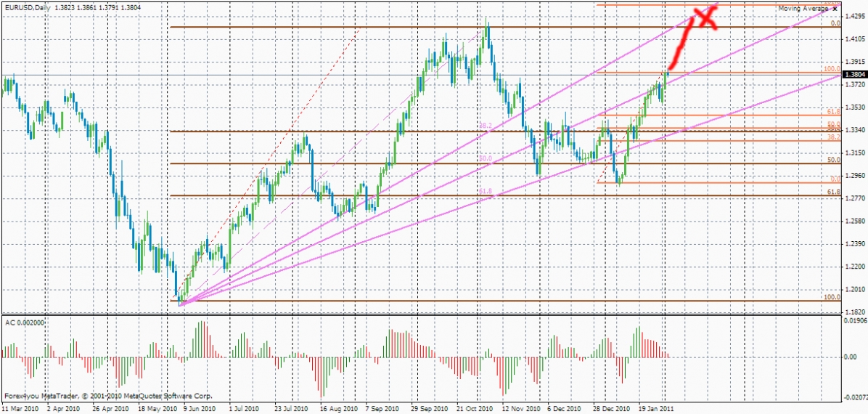The image size is (868, 414).
Task: Click the pink 61.8 fan level label
Action: point(486,192)
